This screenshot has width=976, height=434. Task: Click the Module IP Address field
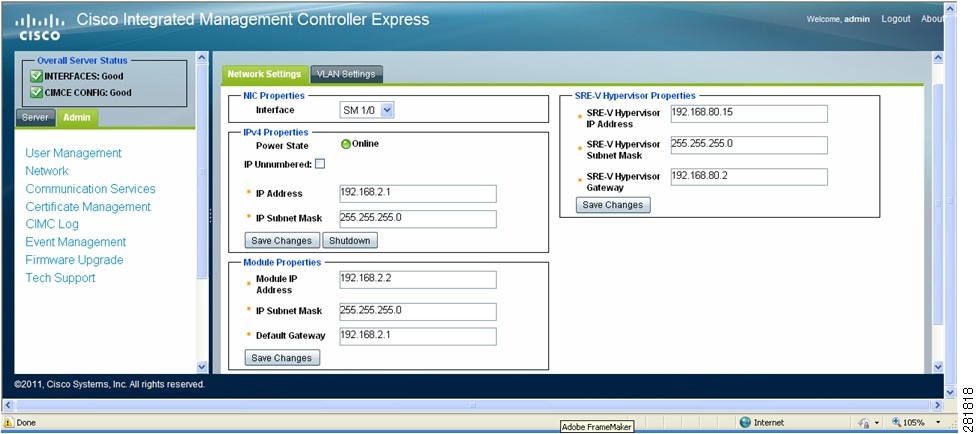click(418, 280)
